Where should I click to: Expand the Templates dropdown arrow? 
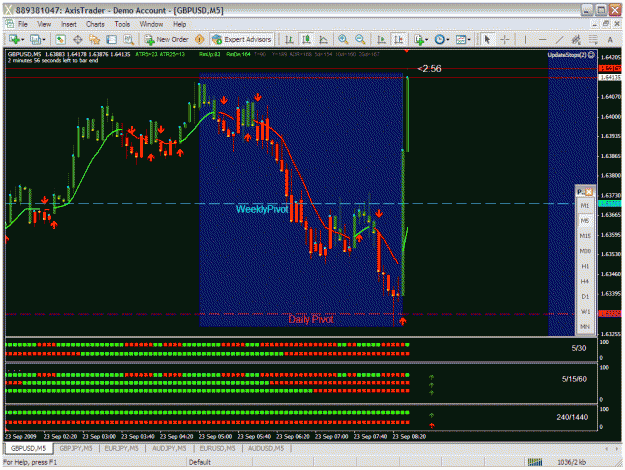point(469,40)
